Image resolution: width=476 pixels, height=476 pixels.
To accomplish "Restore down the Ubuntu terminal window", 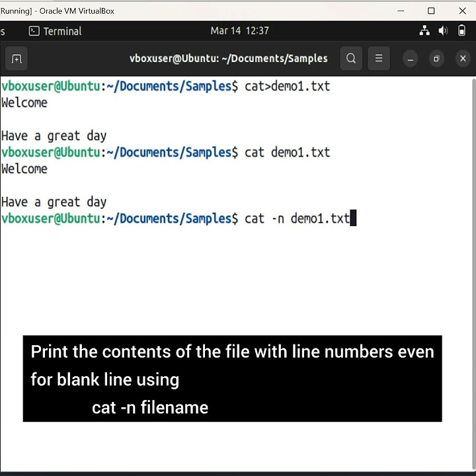I will [x=436, y=59].
